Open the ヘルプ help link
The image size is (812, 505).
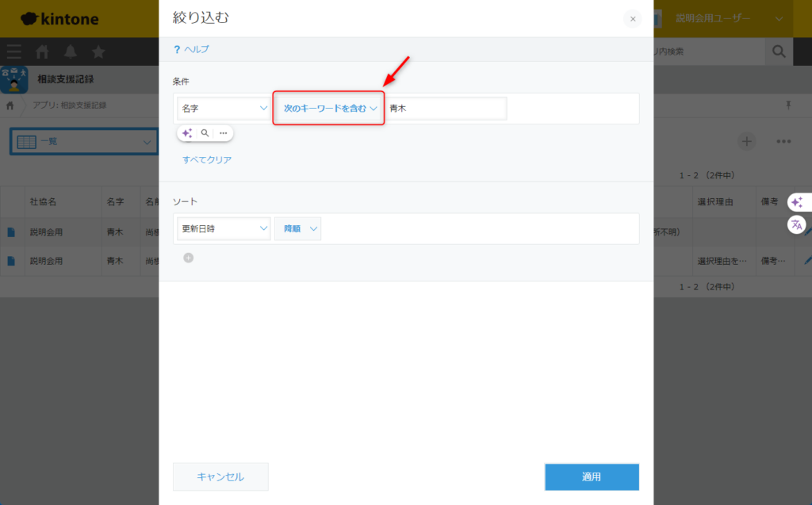click(x=191, y=49)
